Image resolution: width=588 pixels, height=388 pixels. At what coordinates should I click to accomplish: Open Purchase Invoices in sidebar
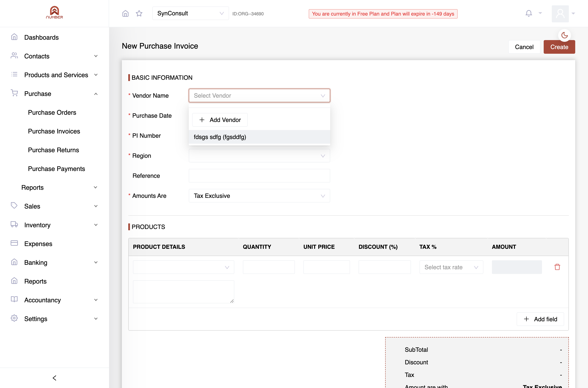[54, 131]
